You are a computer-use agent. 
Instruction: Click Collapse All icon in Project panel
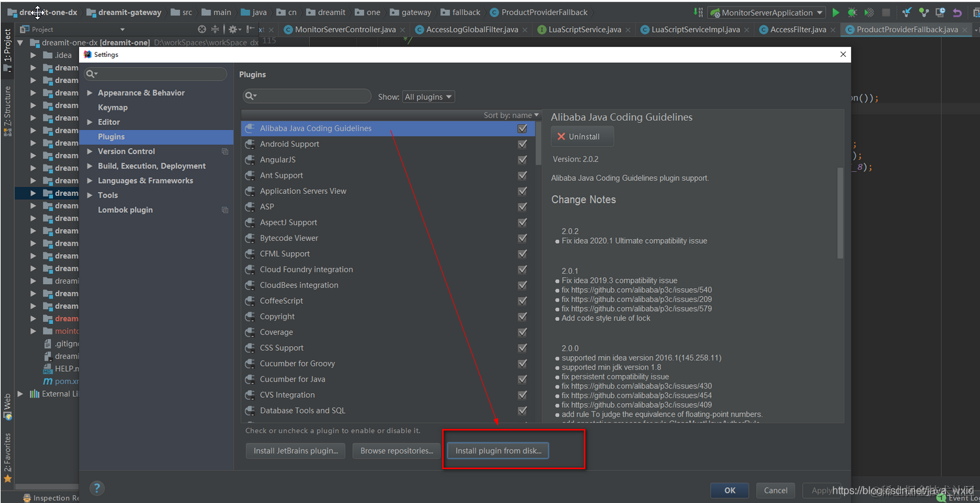[x=215, y=29]
